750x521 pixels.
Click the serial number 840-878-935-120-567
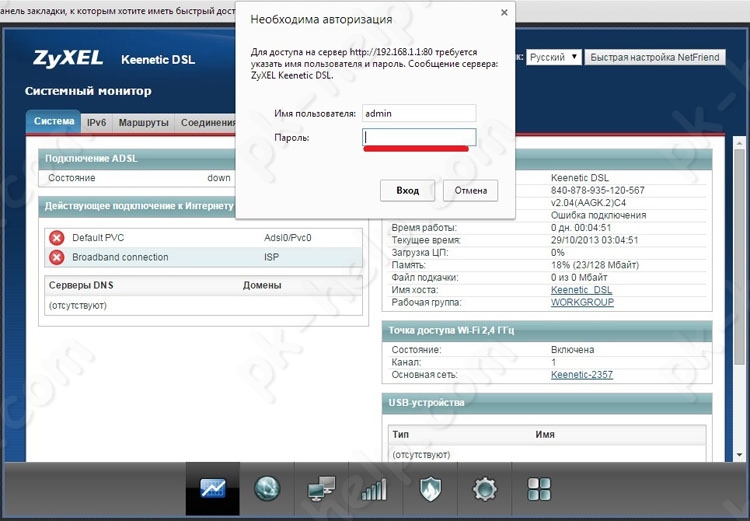(x=597, y=190)
